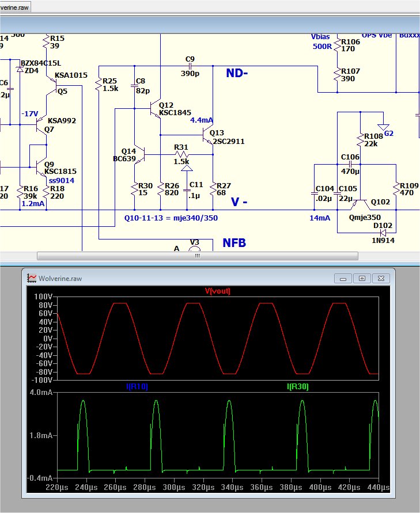Select the I(R10) trace label
Screen dimensions: 420x513
point(137,386)
